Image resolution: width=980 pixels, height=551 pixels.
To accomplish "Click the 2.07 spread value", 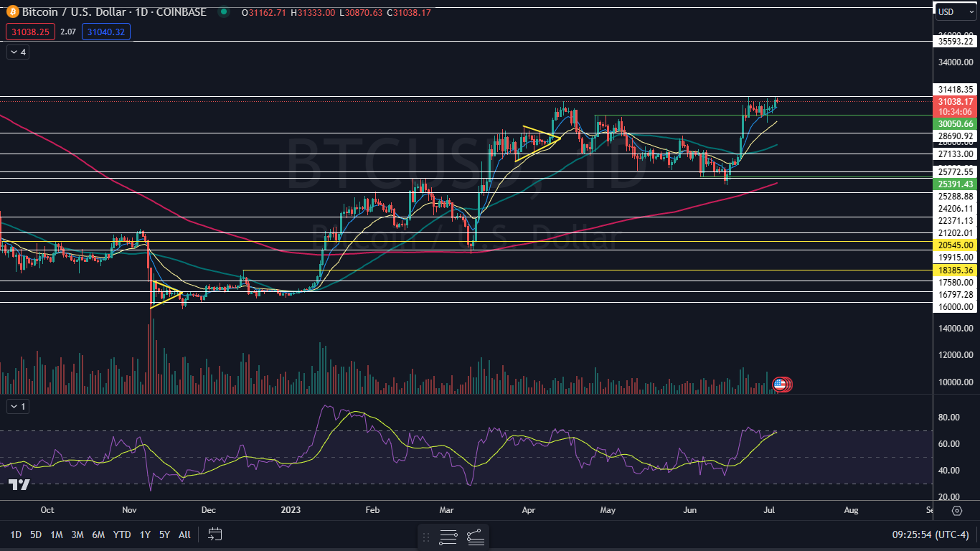I will [68, 32].
